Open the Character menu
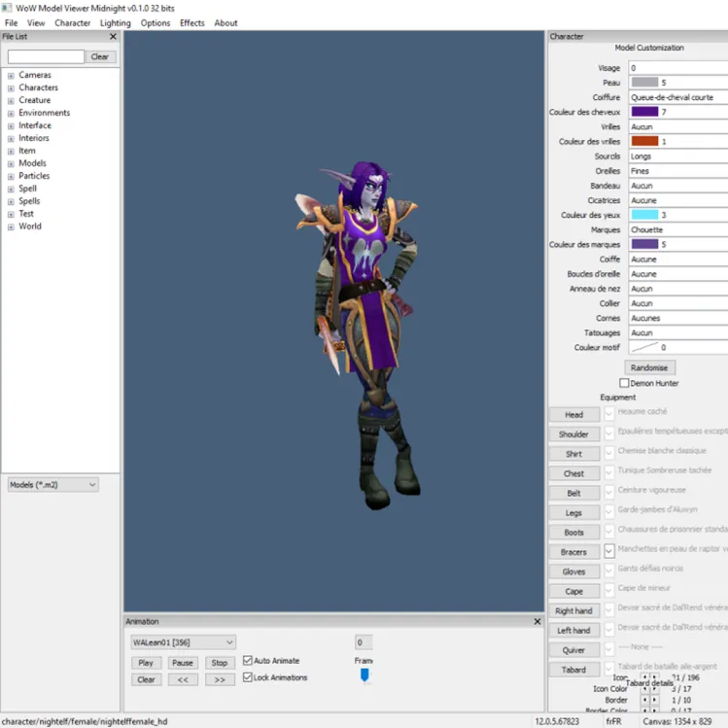 pos(73,22)
